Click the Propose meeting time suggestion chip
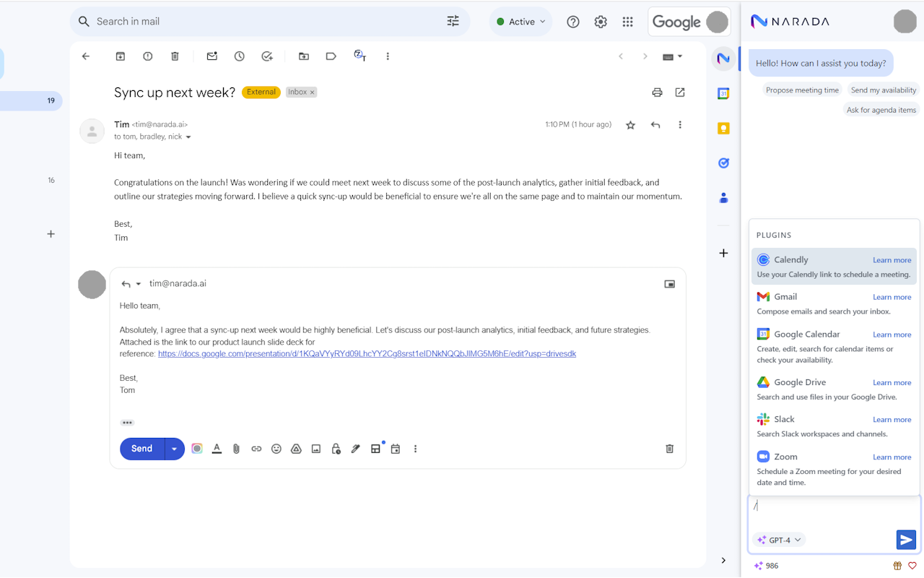This screenshot has height=578, width=924. point(802,90)
